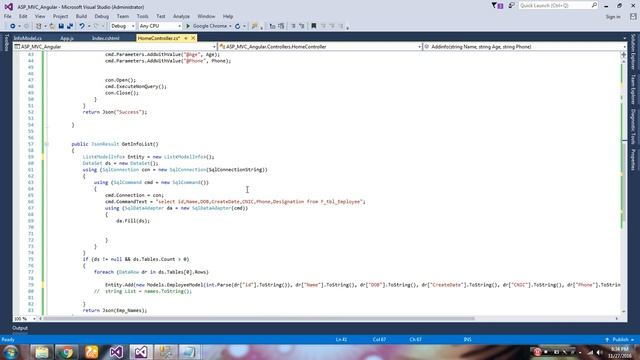Open the Output panel tab
The width and height of the screenshot is (640, 360).
[x=20, y=328]
